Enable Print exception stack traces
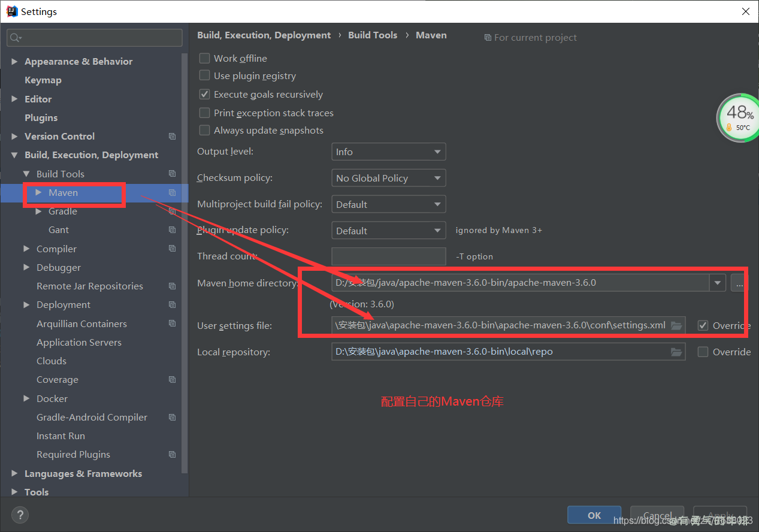Screen dimensions: 759x532 (204, 113)
